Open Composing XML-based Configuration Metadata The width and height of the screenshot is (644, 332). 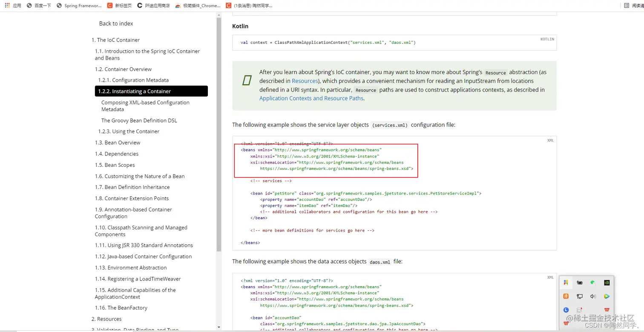pos(145,106)
